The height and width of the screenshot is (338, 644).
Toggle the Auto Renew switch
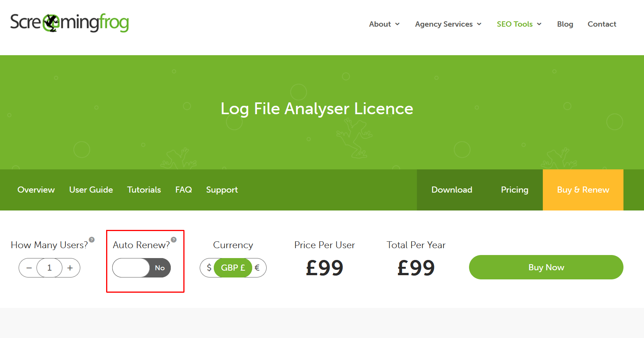[142, 268]
